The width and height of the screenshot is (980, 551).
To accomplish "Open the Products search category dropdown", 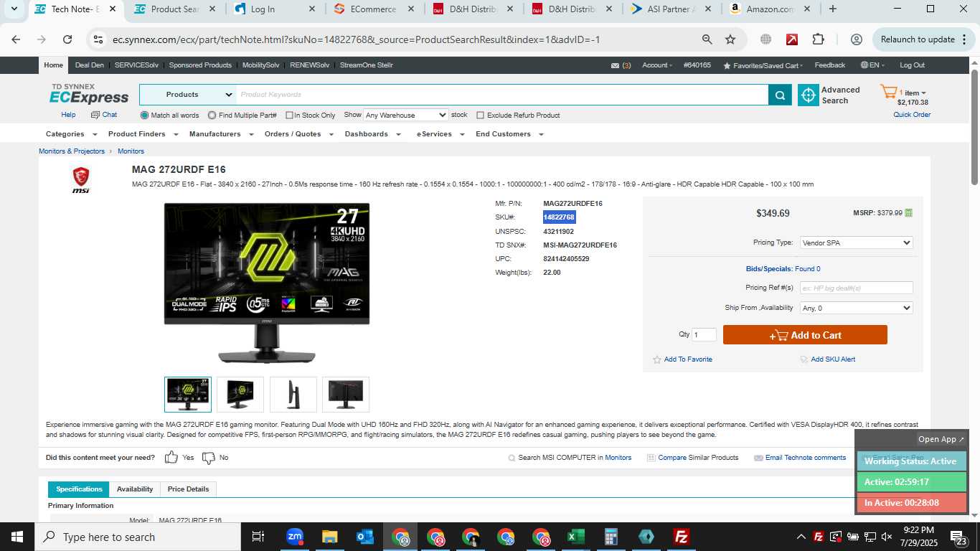I will (188, 95).
